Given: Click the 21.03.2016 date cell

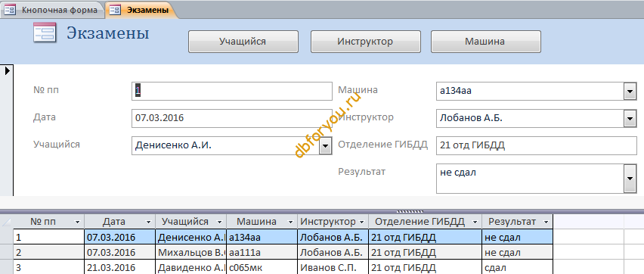Looking at the screenshot, I should point(120,267).
